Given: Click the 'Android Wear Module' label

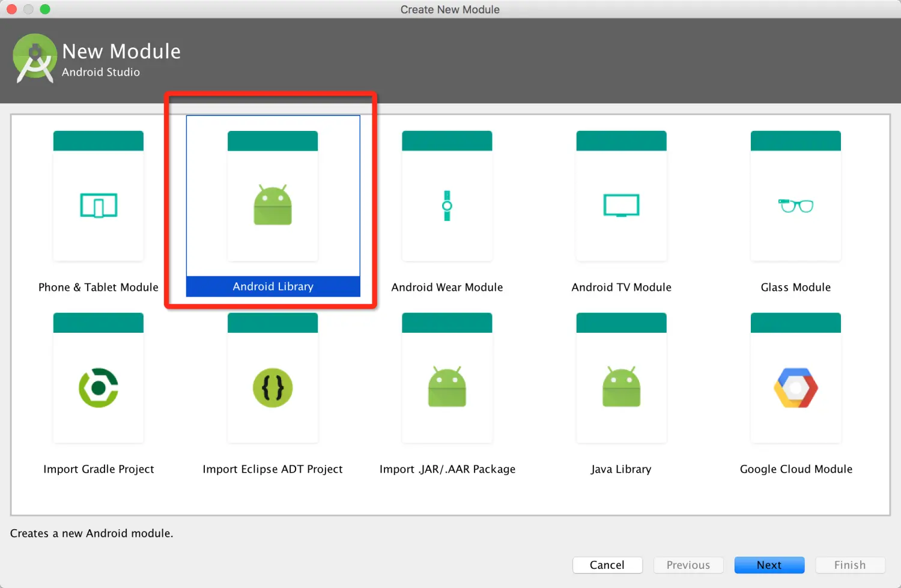Looking at the screenshot, I should click(x=447, y=287).
